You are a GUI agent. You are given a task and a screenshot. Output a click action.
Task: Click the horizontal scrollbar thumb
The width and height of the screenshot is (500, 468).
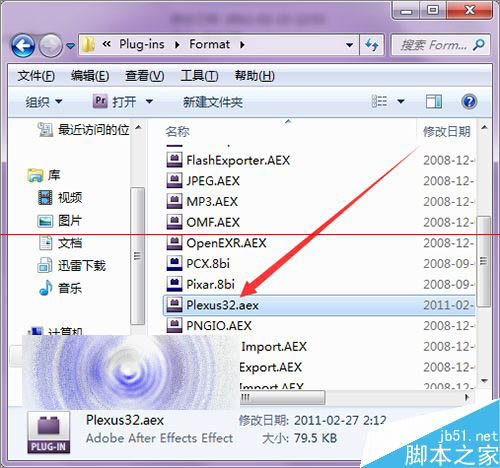(283, 397)
